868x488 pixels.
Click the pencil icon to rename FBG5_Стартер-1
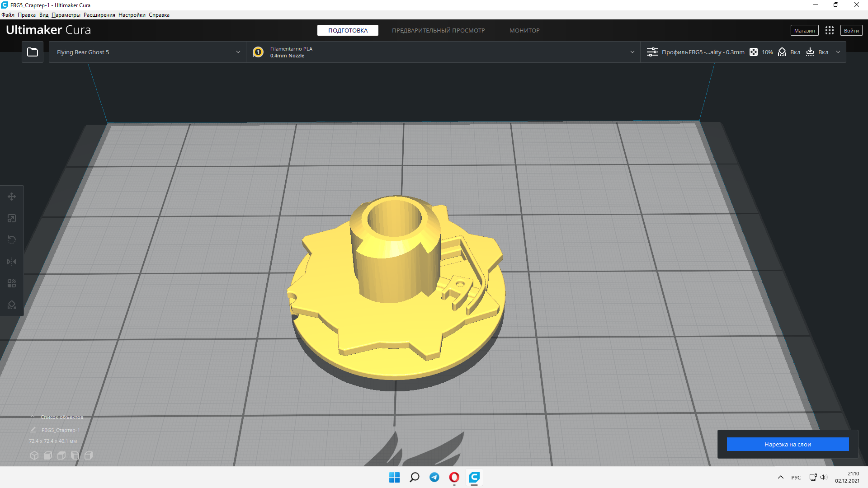point(33,430)
